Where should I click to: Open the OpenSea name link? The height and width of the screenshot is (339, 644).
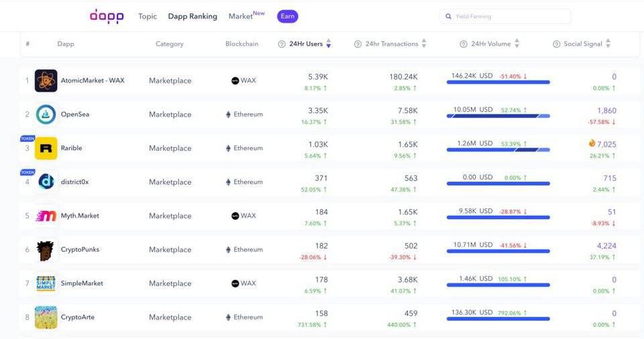point(74,114)
